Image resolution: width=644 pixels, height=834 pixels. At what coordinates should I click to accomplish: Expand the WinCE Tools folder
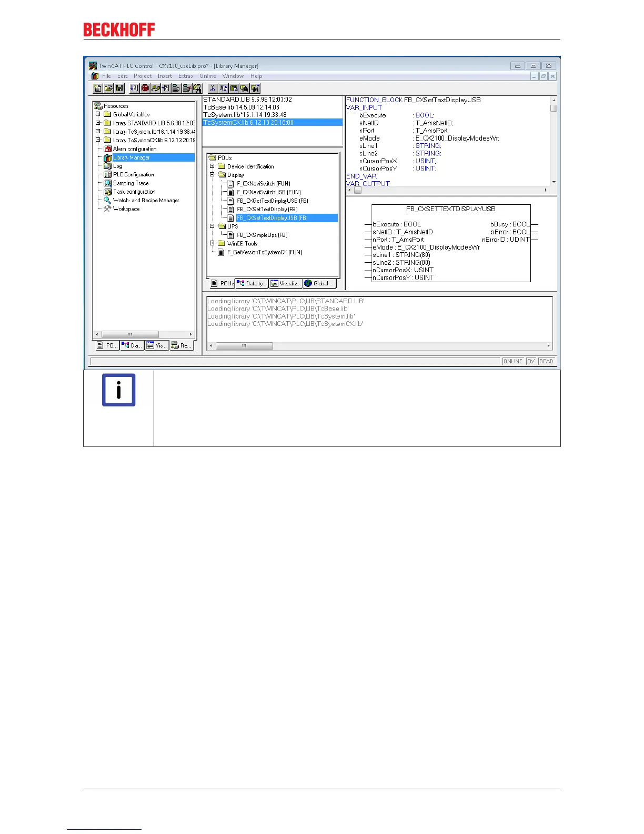pos(213,244)
